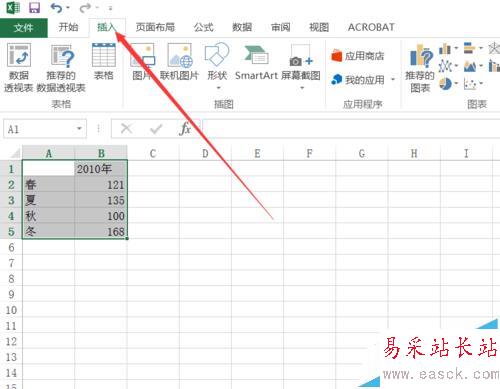Switch to the Home (开始) tab
This screenshot has height=389, width=500.
pos(68,27)
